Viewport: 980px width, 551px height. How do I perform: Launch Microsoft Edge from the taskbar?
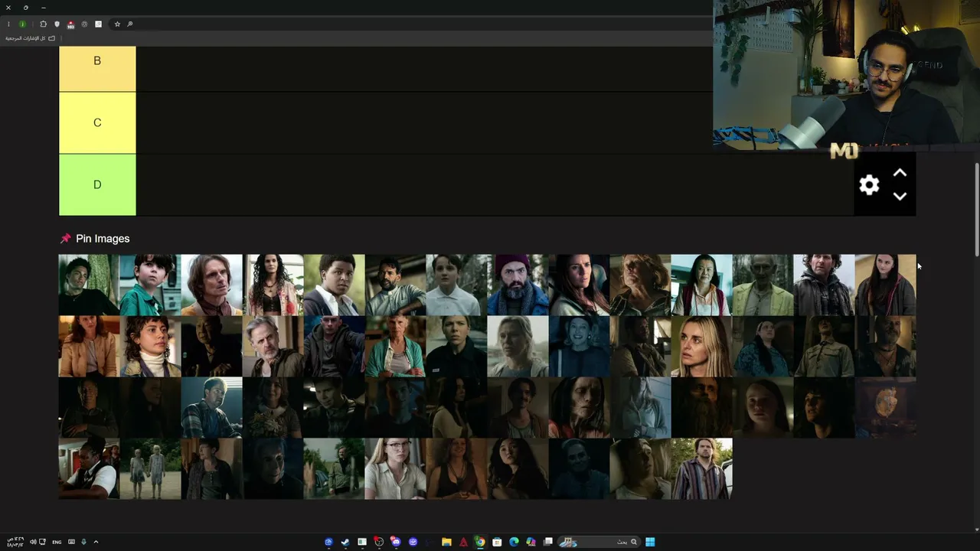tap(514, 542)
